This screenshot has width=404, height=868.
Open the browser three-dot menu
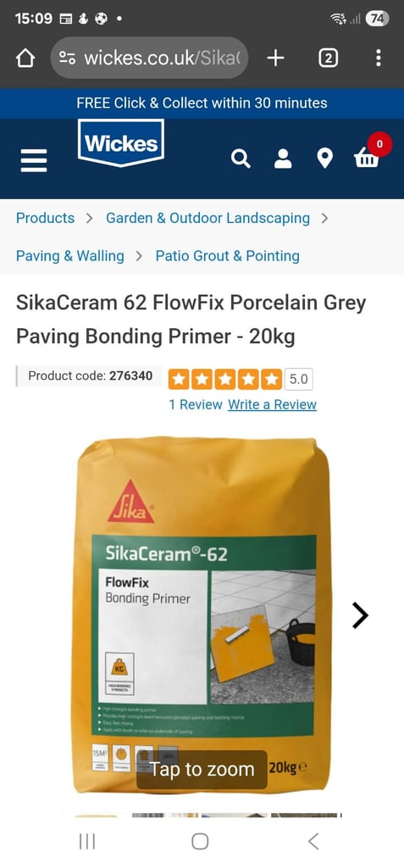(x=378, y=58)
